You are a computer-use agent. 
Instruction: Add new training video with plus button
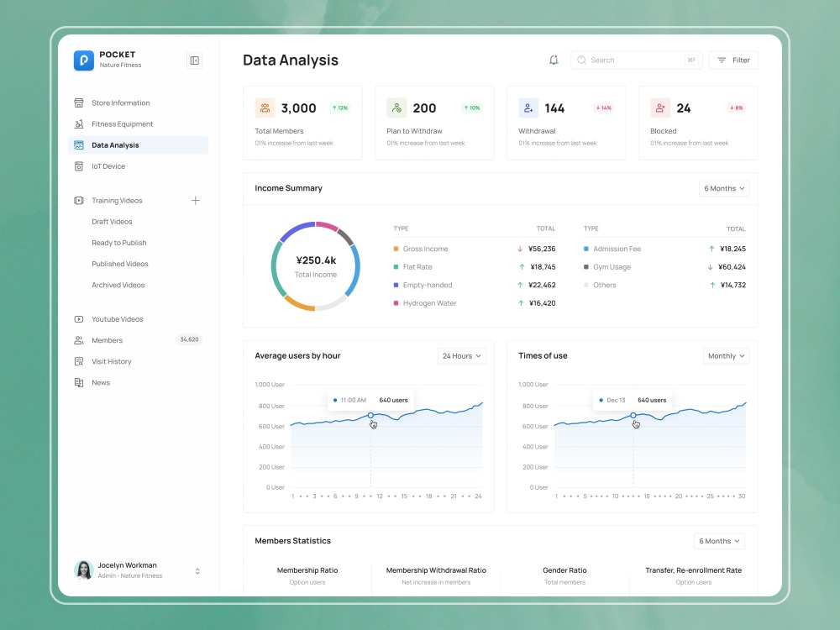pyautogui.click(x=195, y=200)
